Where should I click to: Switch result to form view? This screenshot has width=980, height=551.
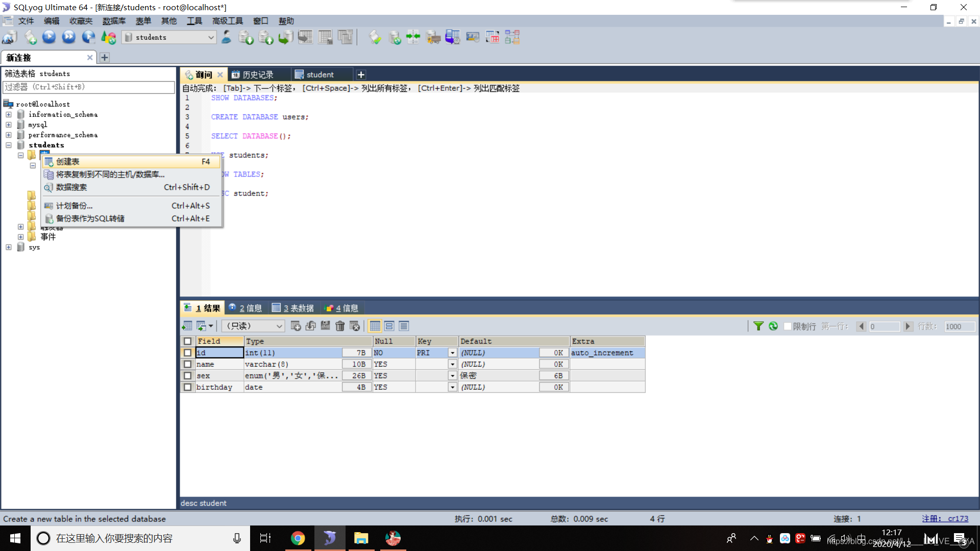389,326
